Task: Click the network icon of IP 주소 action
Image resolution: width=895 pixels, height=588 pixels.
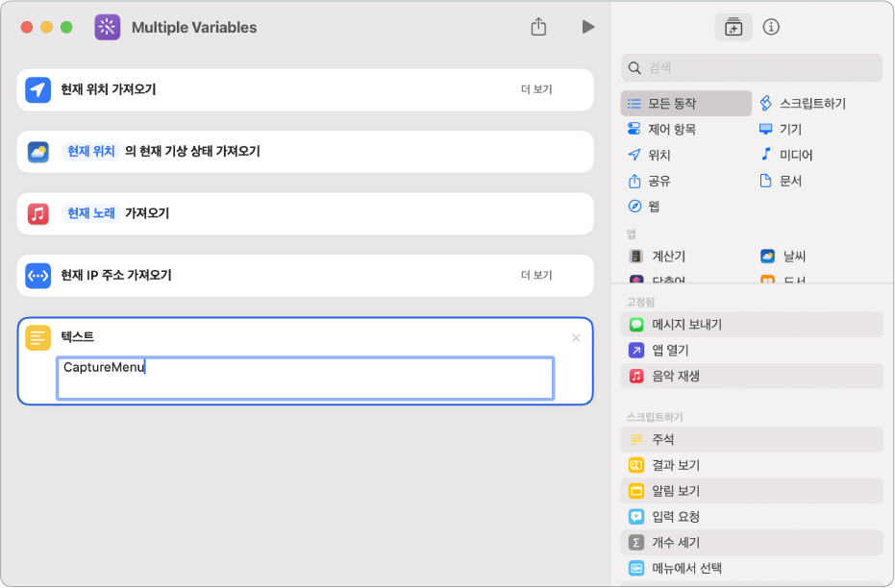Action: click(38, 276)
